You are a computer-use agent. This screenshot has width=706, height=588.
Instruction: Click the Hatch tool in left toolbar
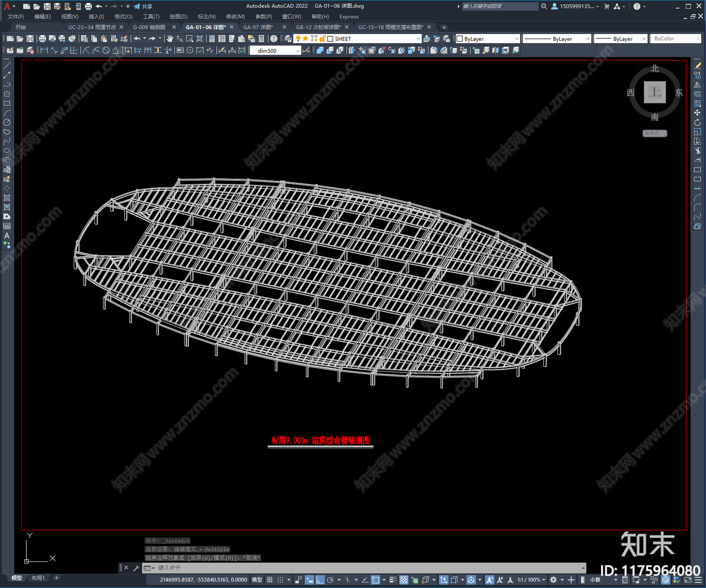(7, 198)
